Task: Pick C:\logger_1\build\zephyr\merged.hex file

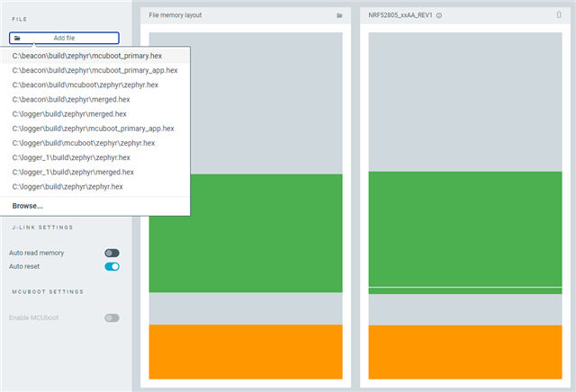Action: (x=95, y=172)
